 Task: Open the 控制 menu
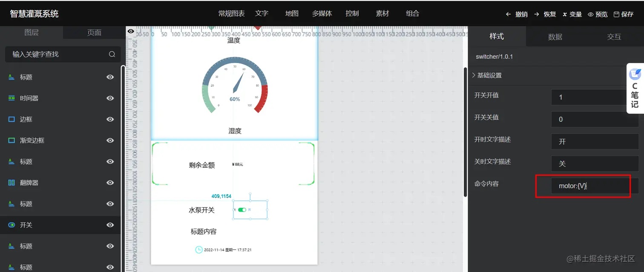pyautogui.click(x=352, y=14)
